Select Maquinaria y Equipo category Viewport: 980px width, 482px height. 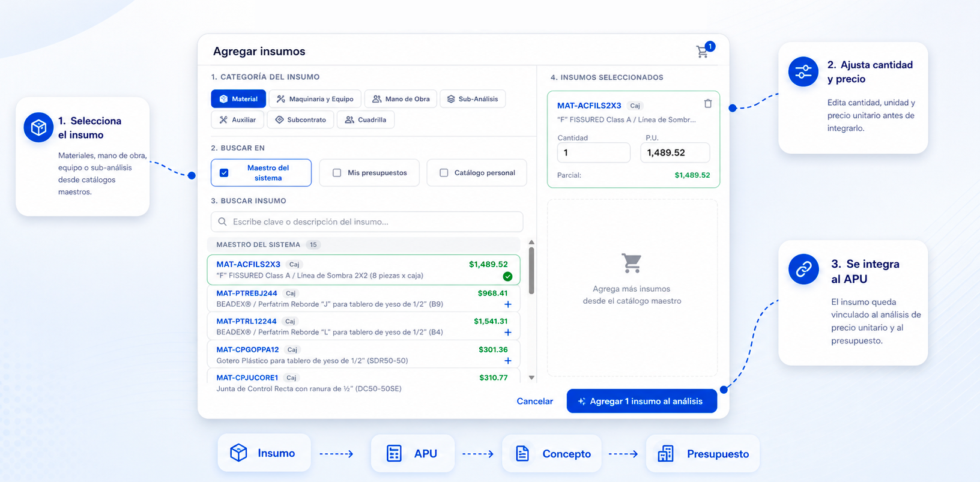[315, 99]
